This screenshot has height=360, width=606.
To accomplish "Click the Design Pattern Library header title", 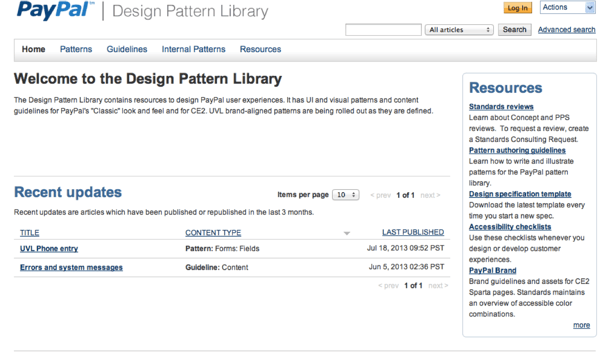I will pos(190,11).
